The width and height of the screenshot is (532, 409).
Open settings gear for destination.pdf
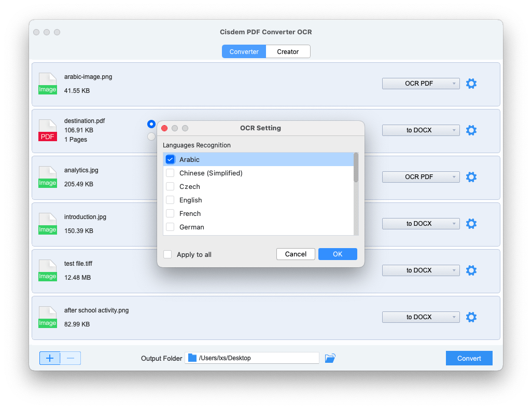[471, 130]
